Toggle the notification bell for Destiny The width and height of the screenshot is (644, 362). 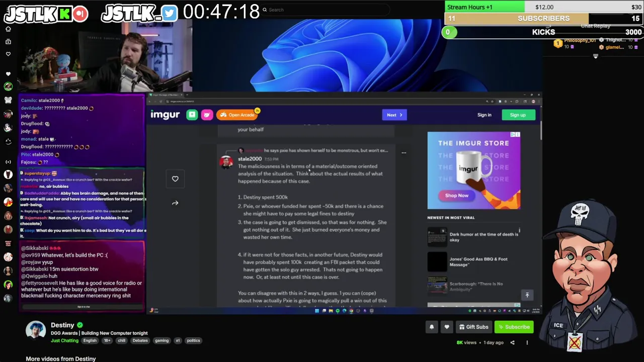coord(432,327)
